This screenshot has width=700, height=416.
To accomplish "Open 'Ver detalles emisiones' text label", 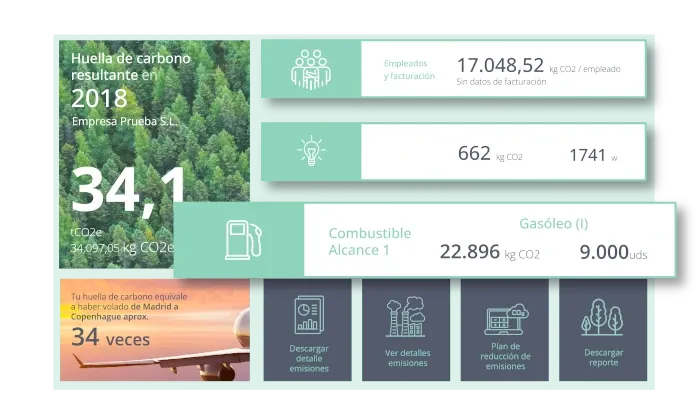I will click(405, 357).
